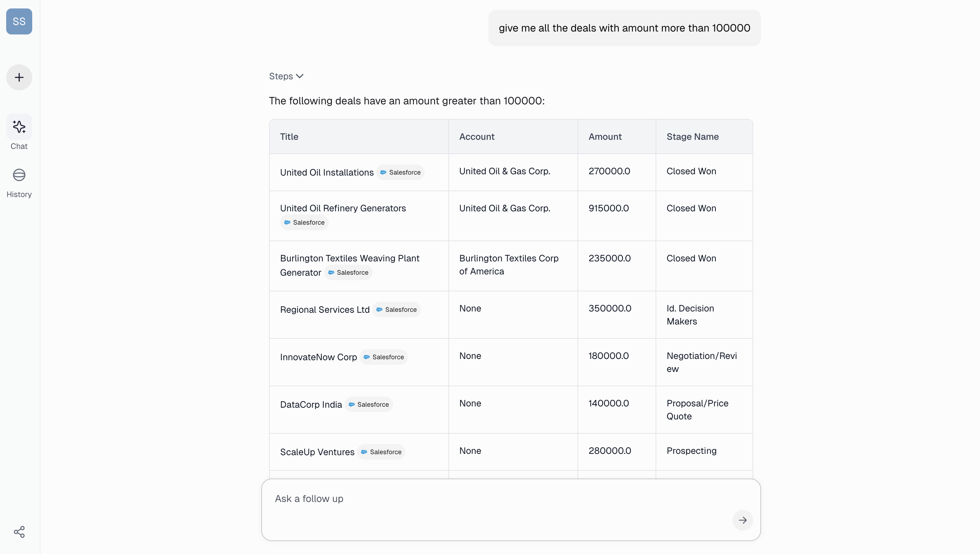This screenshot has width=980, height=554.
Task: Click the Title column header
Action: [289, 137]
